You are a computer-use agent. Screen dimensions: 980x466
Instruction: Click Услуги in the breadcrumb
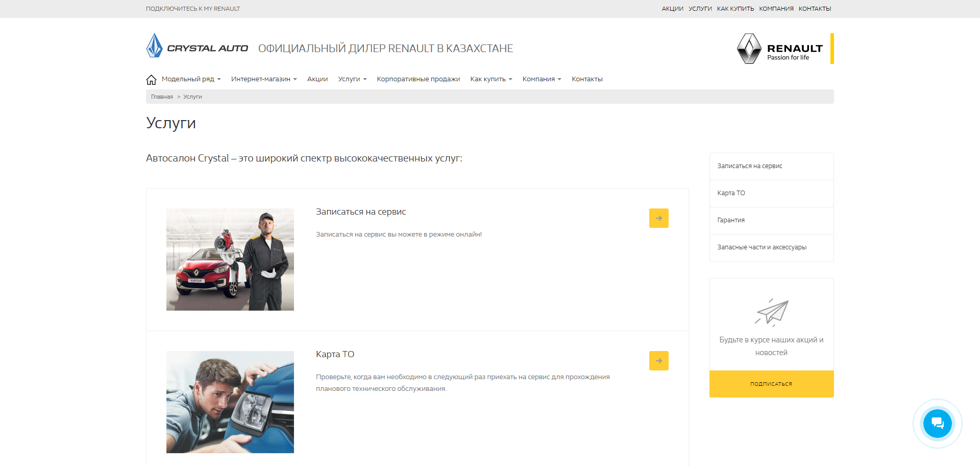(192, 97)
